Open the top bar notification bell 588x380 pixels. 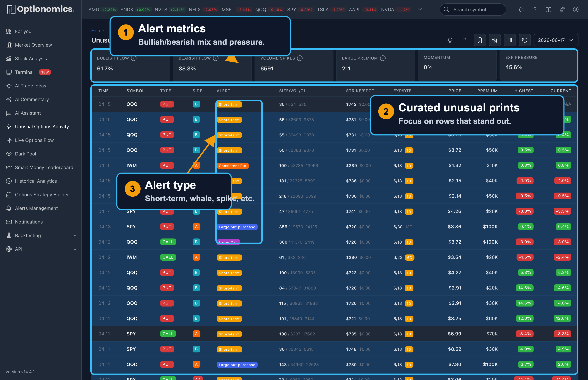click(x=521, y=10)
